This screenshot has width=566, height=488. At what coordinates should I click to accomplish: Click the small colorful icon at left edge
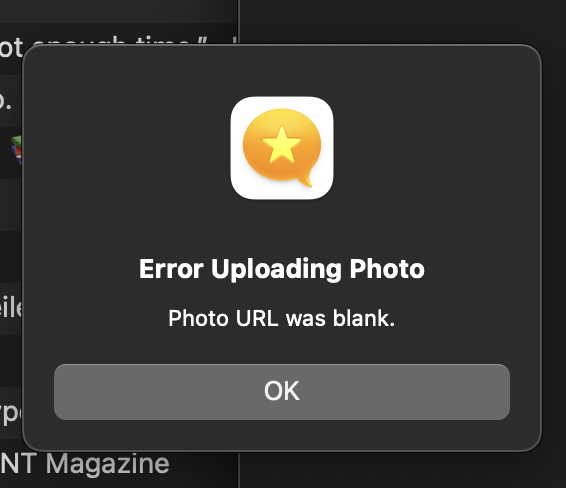pyautogui.click(x=17, y=150)
